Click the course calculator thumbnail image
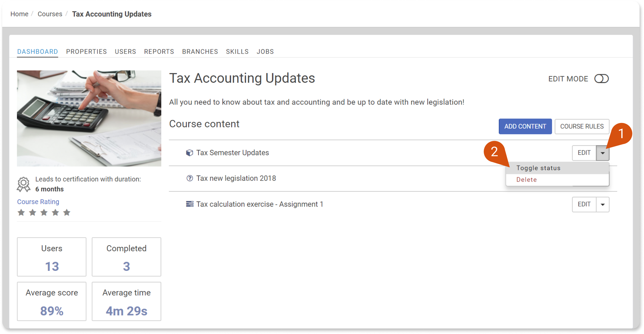The image size is (644, 334). [89, 118]
